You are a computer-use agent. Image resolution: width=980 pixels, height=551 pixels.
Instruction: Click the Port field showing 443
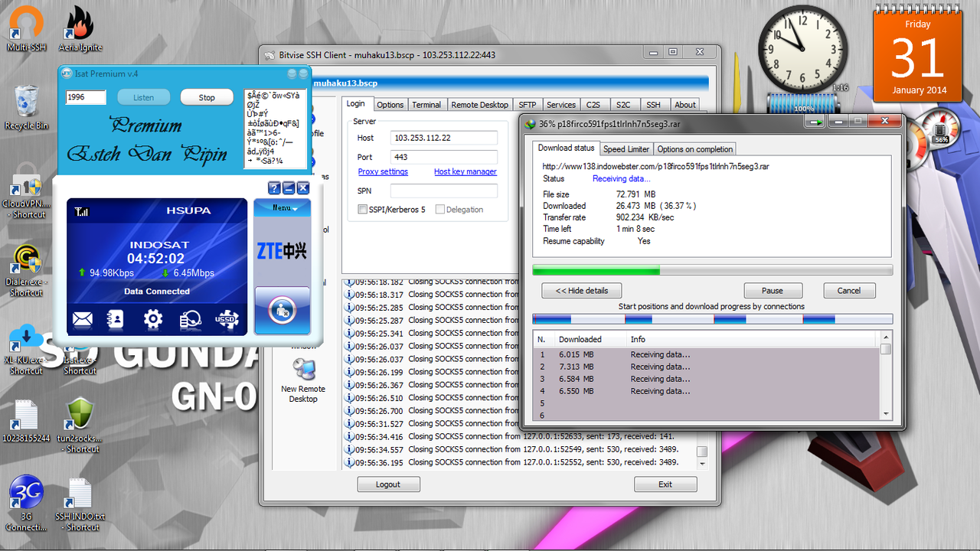(x=444, y=157)
